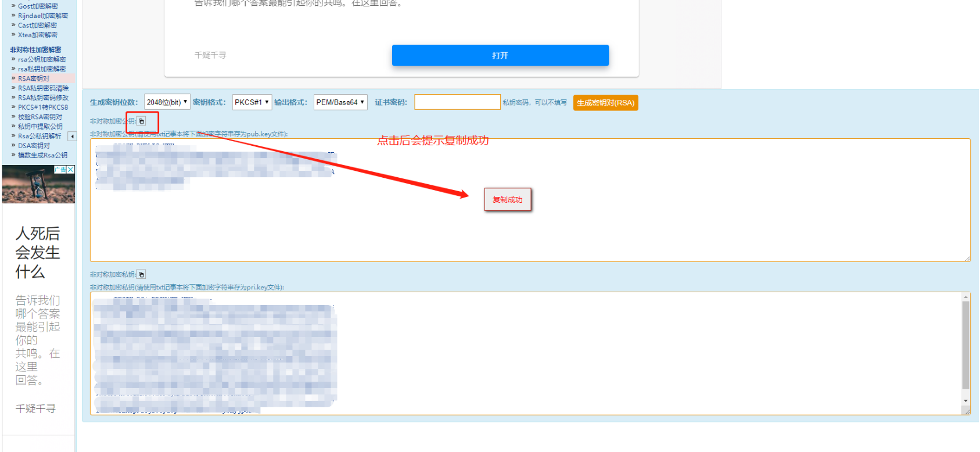Click the blue 打开 ad button
The height and width of the screenshot is (452, 980).
coord(500,55)
